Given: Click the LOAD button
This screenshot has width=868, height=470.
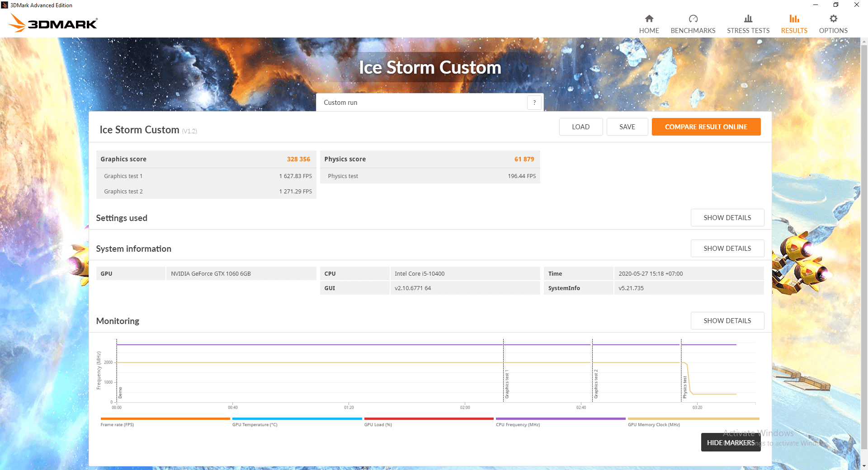Looking at the screenshot, I should point(581,127).
